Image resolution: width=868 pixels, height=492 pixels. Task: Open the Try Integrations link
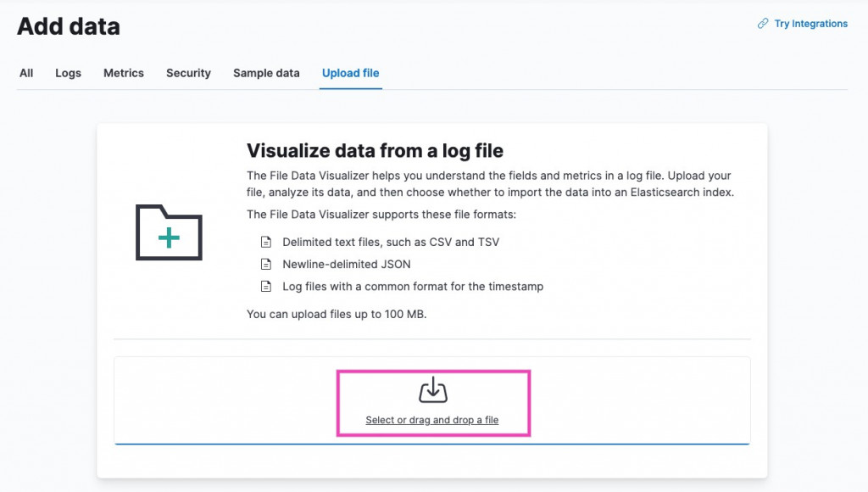coord(810,24)
